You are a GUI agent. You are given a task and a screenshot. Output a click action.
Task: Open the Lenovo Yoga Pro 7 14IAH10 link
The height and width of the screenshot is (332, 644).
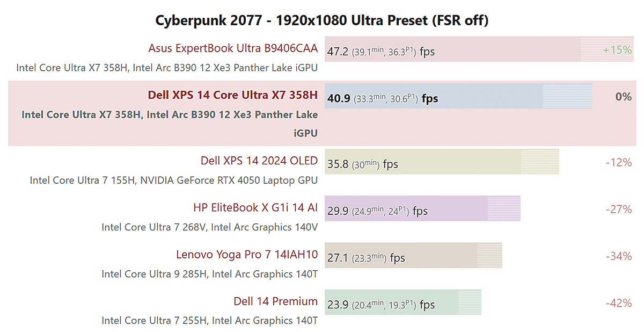pos(247,254)
